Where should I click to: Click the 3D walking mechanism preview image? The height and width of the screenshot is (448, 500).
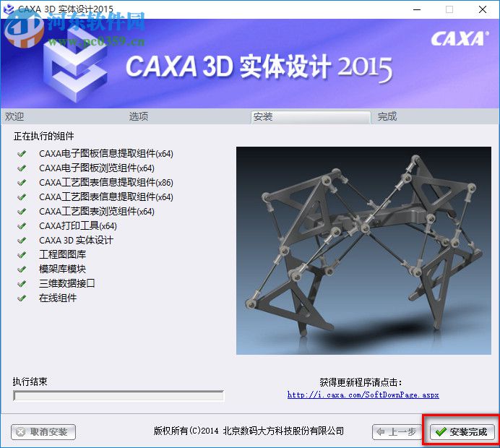coord(363,250)
